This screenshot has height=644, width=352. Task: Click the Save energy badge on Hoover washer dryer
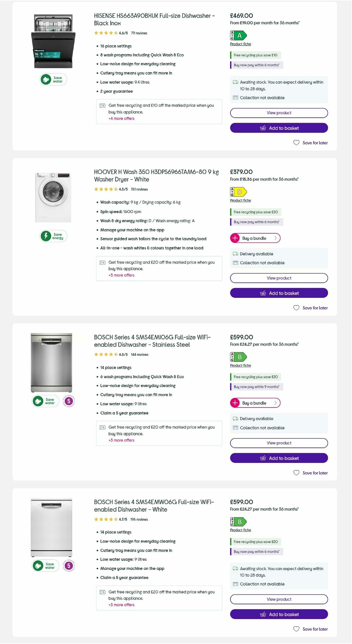tap(53, 236)
